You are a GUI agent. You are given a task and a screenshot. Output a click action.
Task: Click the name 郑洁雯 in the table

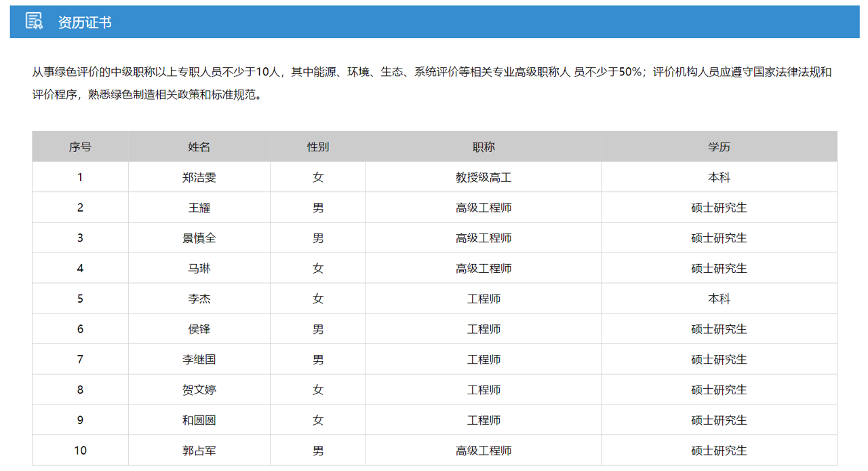(199, 177)
